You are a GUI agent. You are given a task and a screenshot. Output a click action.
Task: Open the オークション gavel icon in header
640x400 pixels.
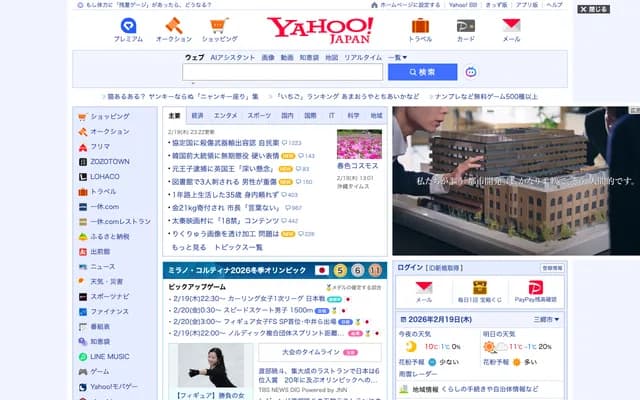click(173, 26)
